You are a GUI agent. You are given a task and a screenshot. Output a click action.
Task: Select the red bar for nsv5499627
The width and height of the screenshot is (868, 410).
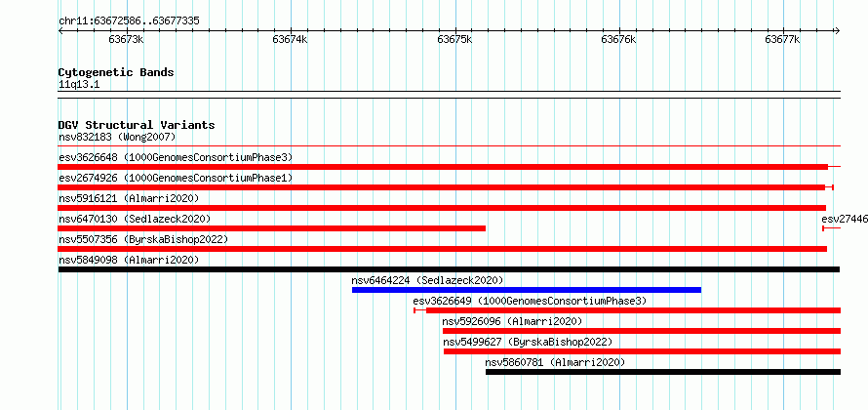coord(642,351)
